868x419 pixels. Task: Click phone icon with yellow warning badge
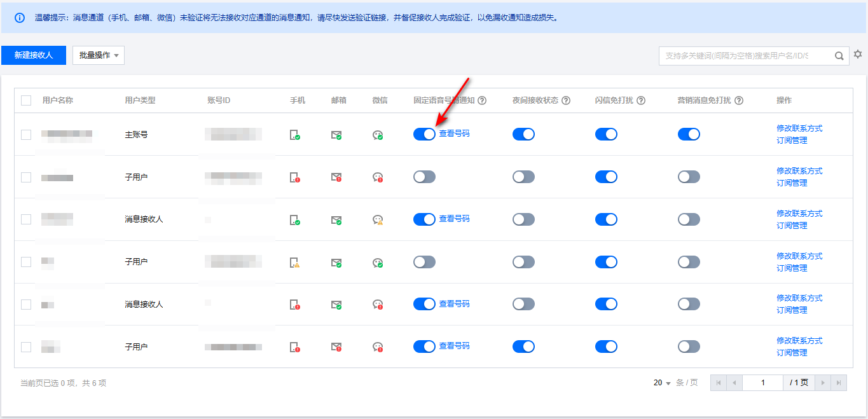coord(294,262)
